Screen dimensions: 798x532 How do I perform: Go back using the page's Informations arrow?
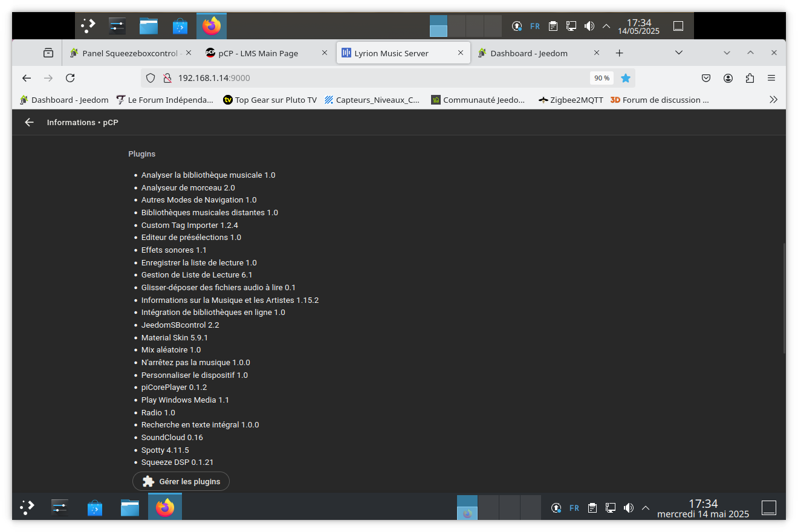tap(29, 122)
